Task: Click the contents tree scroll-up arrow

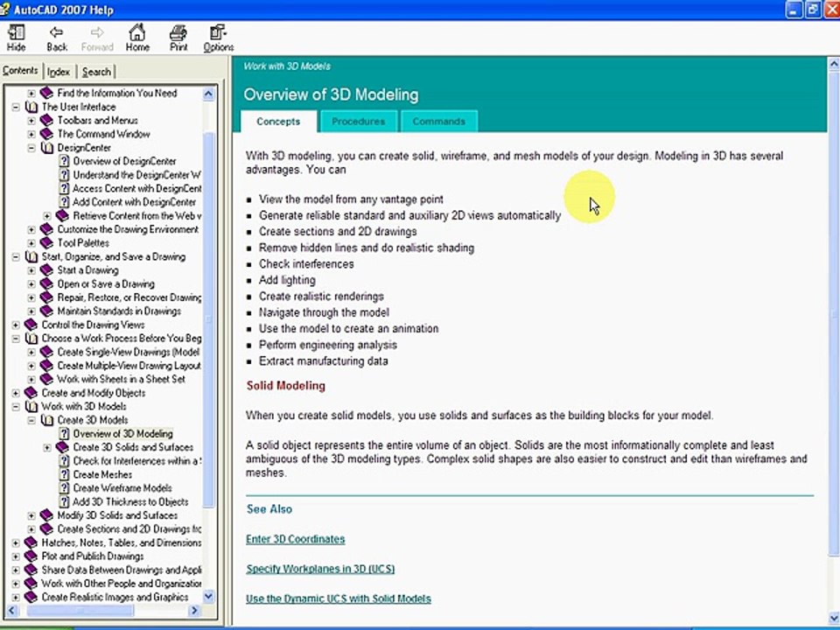Action: click(208, 94)
